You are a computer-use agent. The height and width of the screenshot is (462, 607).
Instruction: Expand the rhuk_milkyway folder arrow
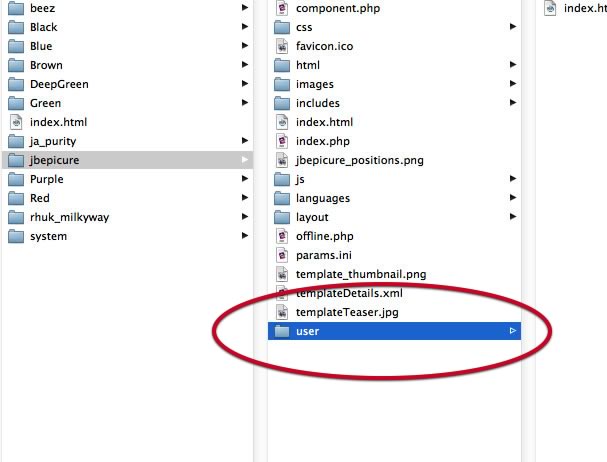coord(245,216)
